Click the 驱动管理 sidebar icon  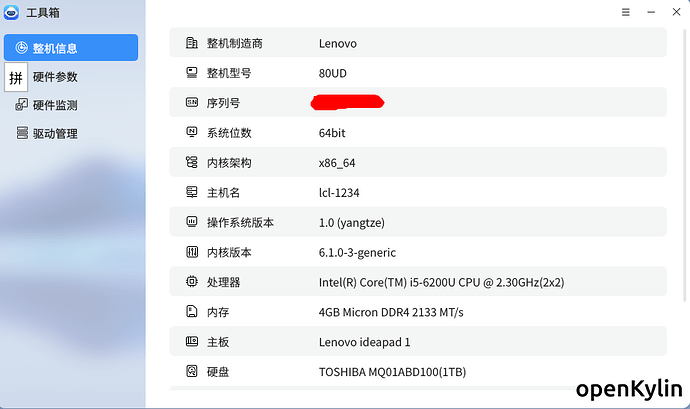click(21, 133)
